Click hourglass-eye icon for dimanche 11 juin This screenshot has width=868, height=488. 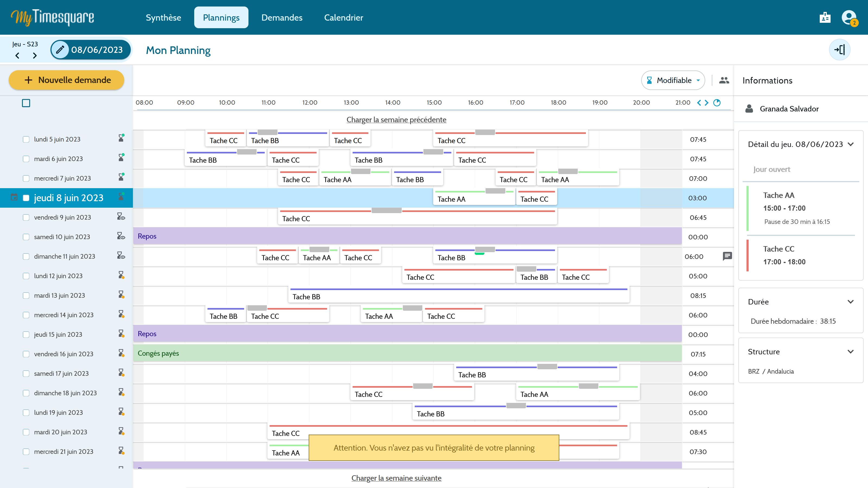(x=121, y=256)
